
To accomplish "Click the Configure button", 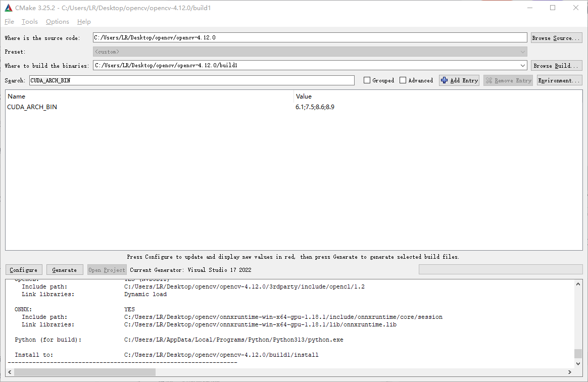I will tap(24, 270).
